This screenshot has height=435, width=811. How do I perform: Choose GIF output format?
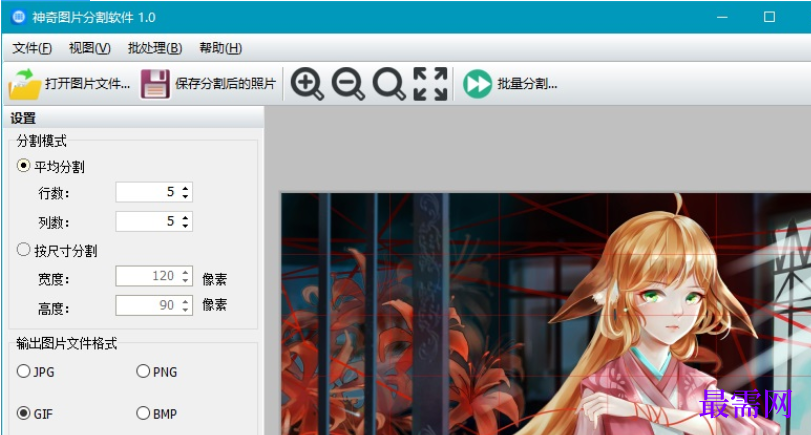pos(23,413)
